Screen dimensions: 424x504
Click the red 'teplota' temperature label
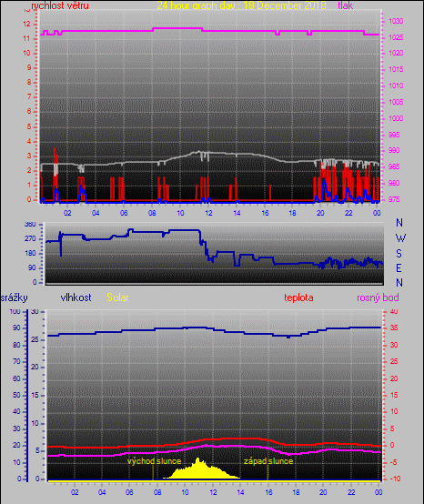[x=298, y=297]
